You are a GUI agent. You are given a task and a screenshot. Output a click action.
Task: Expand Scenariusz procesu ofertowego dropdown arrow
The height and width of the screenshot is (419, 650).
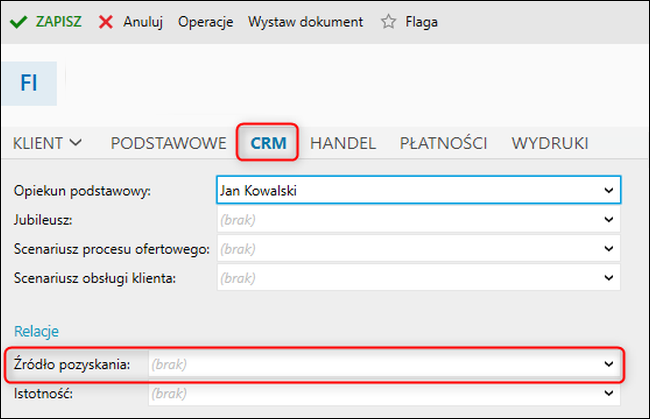click(609, 249)
